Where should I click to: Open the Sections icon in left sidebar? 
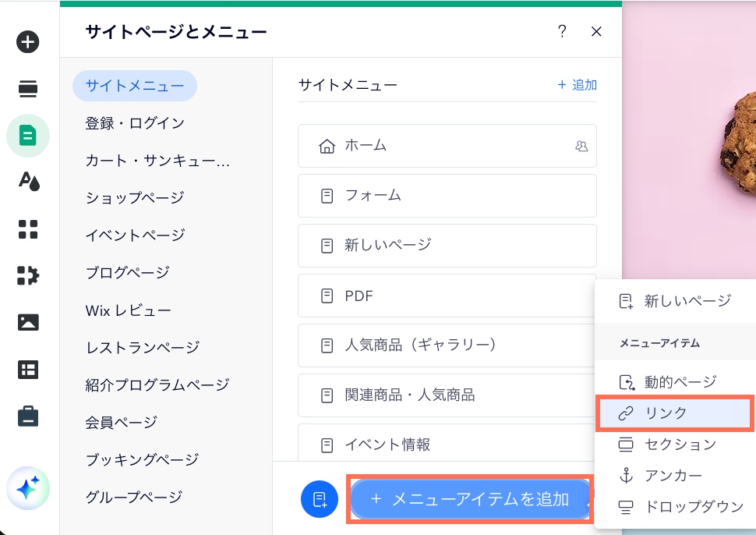point(28,89)
